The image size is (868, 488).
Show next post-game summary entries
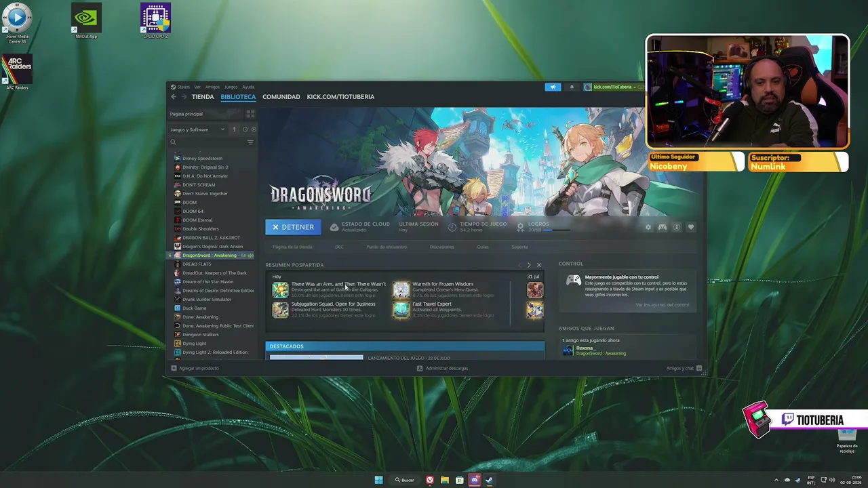(x=529, y=265)
